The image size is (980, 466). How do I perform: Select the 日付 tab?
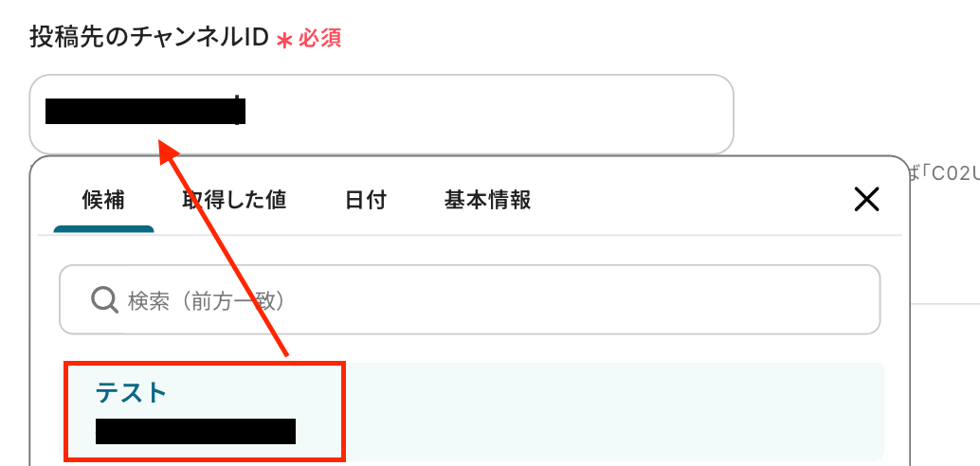366,201
